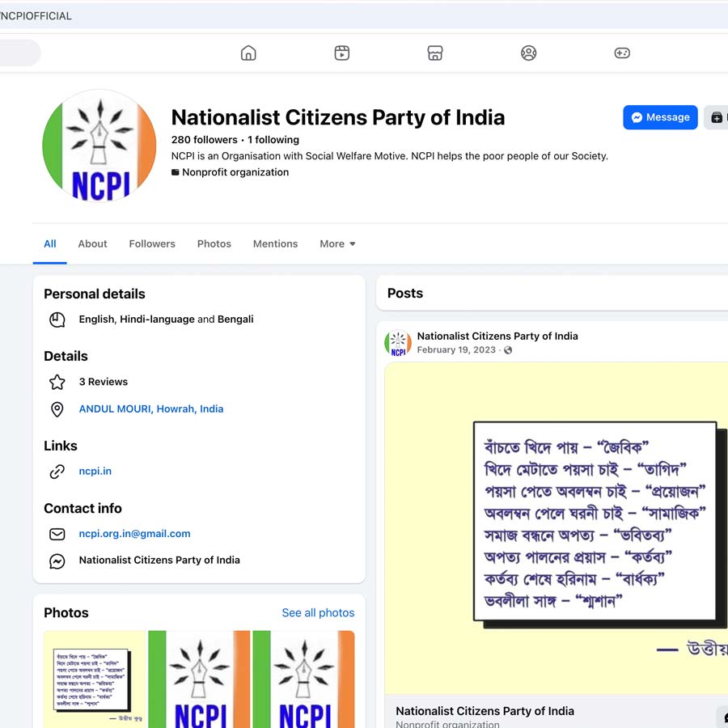Open the Gaming controller icon
This screenshot has height=728, width=728.
click(622, 53)
